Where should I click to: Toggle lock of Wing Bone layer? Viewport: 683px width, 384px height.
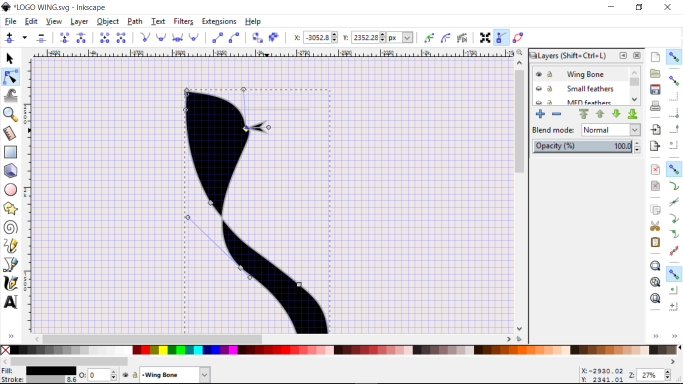[550, 74]
